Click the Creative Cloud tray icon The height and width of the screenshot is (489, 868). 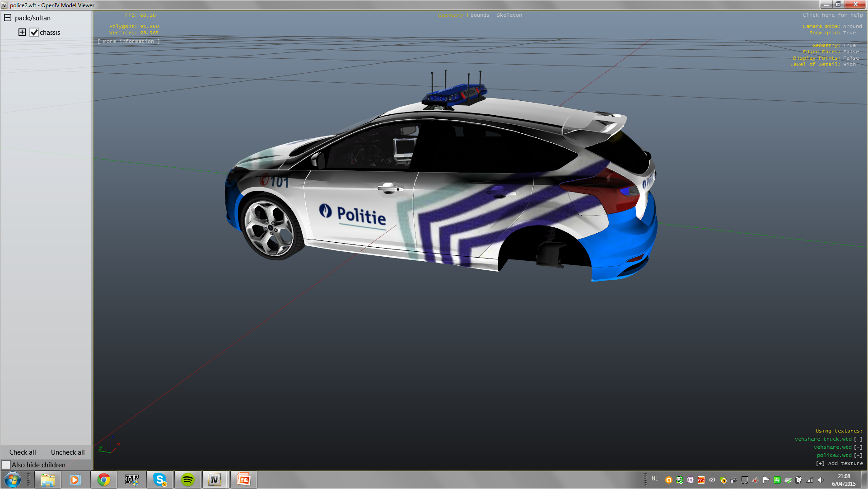pos(712,480)
